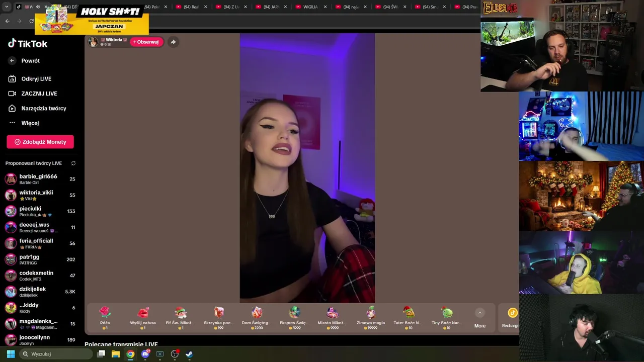Follow Wiktoria with the Obserwuj button

(146, 42)
